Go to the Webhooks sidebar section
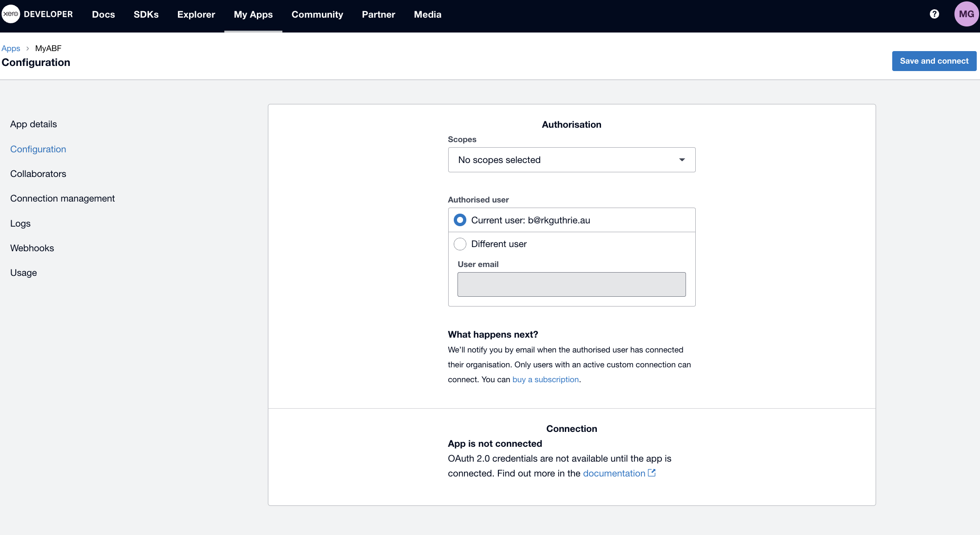 tap(32, 248)
